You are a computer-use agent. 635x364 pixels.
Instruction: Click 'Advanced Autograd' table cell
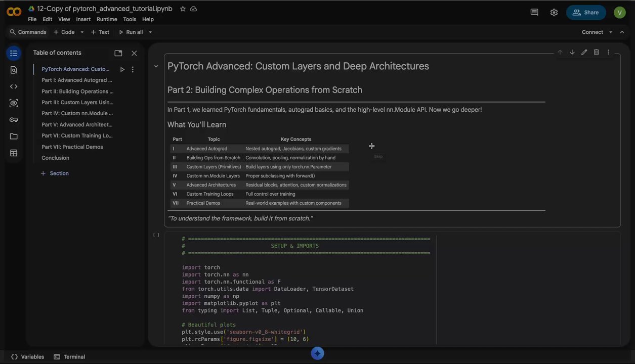[206, 149]
